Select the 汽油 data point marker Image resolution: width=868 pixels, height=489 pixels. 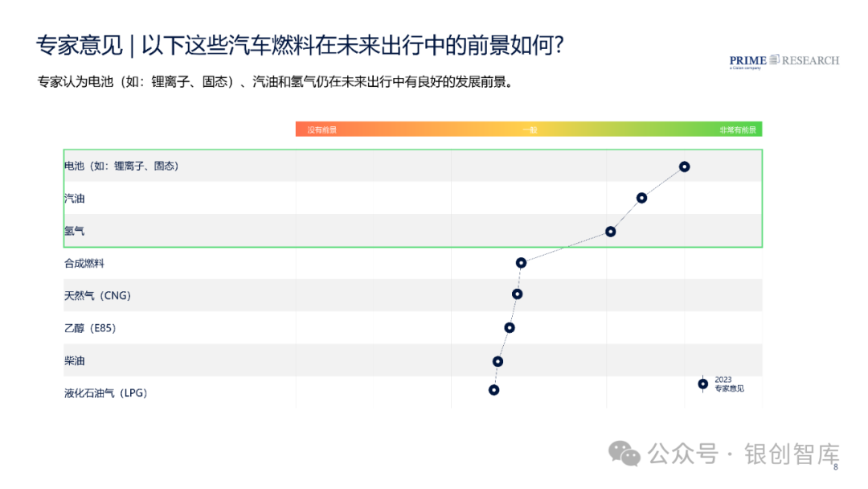click(x=641, y=198)
